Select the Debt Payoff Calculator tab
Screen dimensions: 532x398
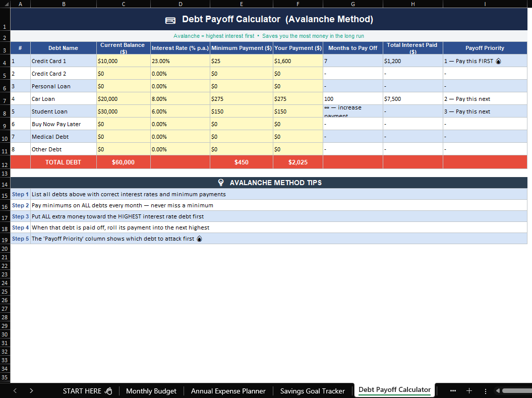tap(394, 390)
